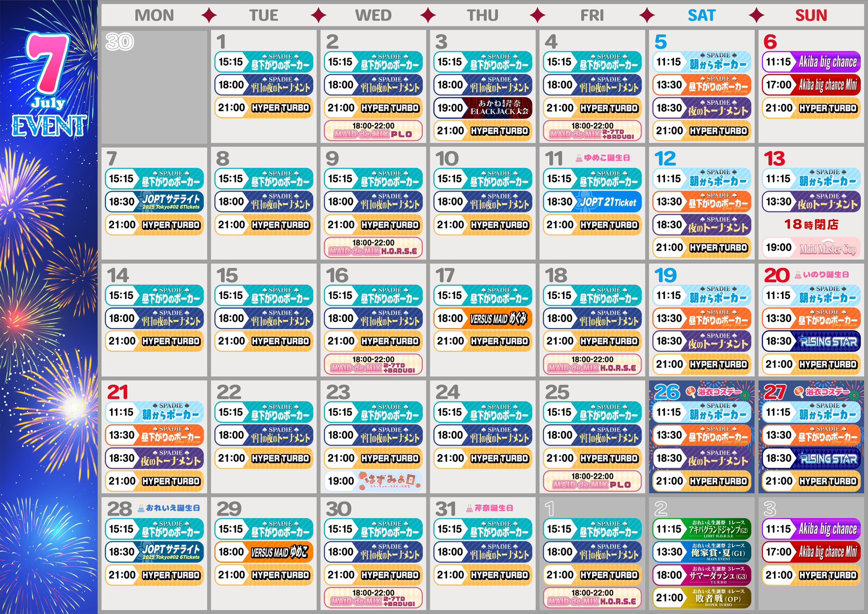The width and height of the screenshot is (868, 614).
Task: Open MAID de MIX H.O.R.S.E on July 9
Action: point(373,248)
